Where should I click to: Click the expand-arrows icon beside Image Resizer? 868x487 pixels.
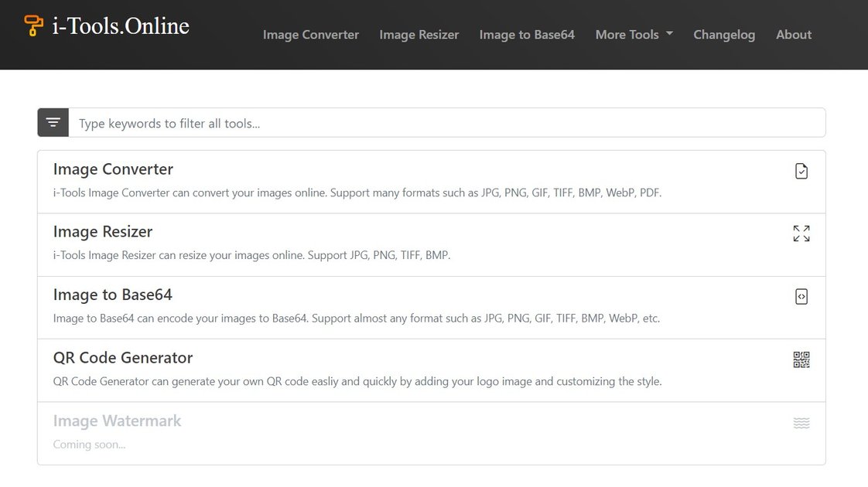coord(801,233)
